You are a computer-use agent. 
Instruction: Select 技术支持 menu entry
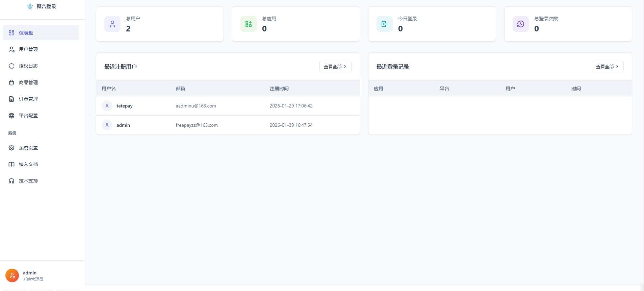(x=41, y=181)
